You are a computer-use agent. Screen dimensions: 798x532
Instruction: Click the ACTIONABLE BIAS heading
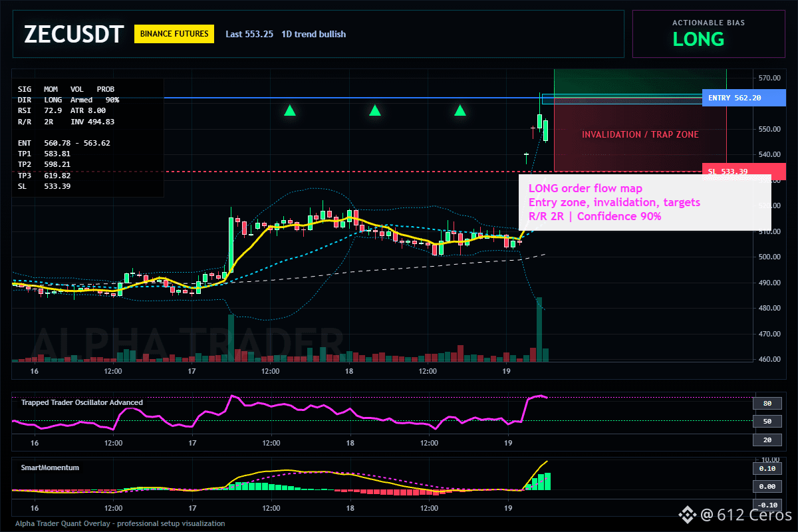pyautogui.click(x=708, y=23)
